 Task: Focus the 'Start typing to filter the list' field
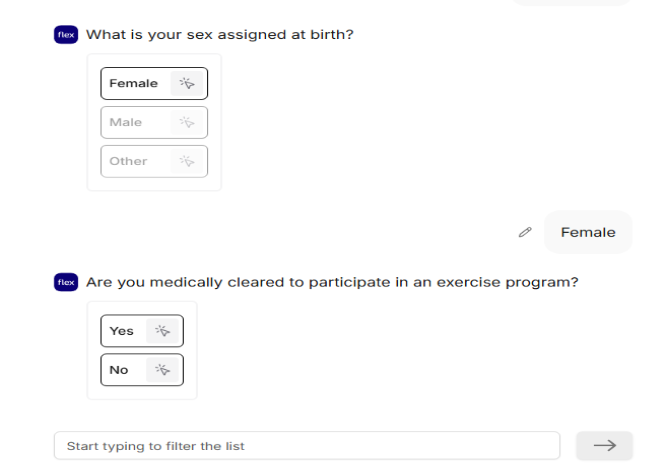click(306, 446)
